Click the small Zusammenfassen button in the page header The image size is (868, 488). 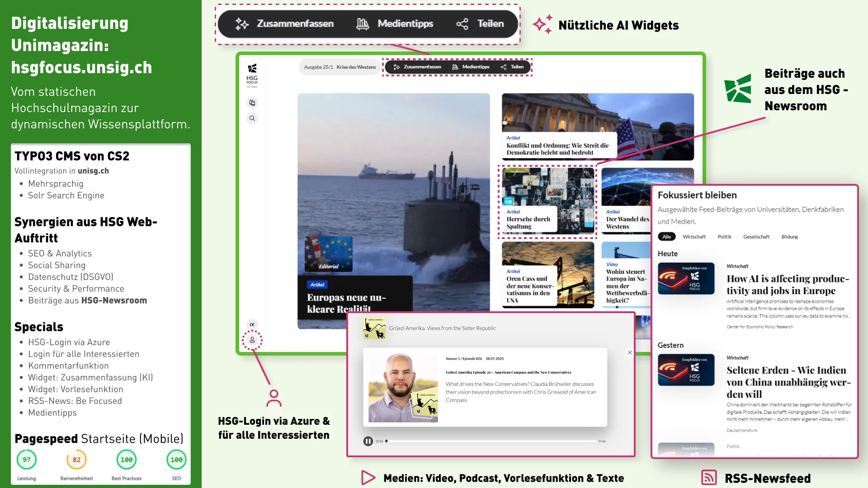tap(417, 67)
